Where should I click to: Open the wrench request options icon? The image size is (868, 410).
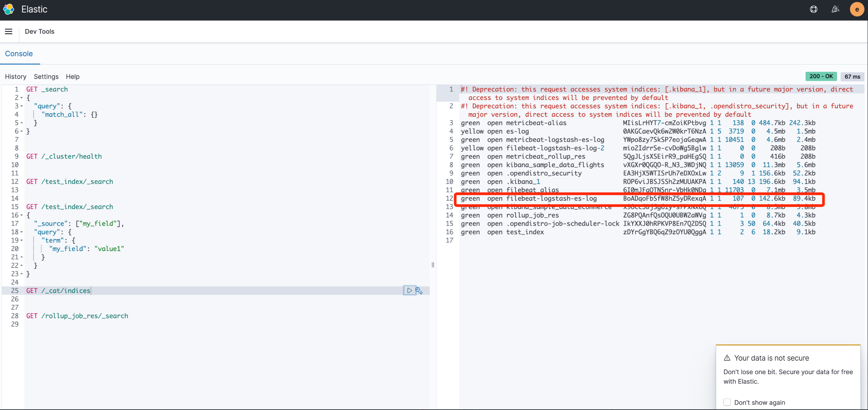pos(419,290)
